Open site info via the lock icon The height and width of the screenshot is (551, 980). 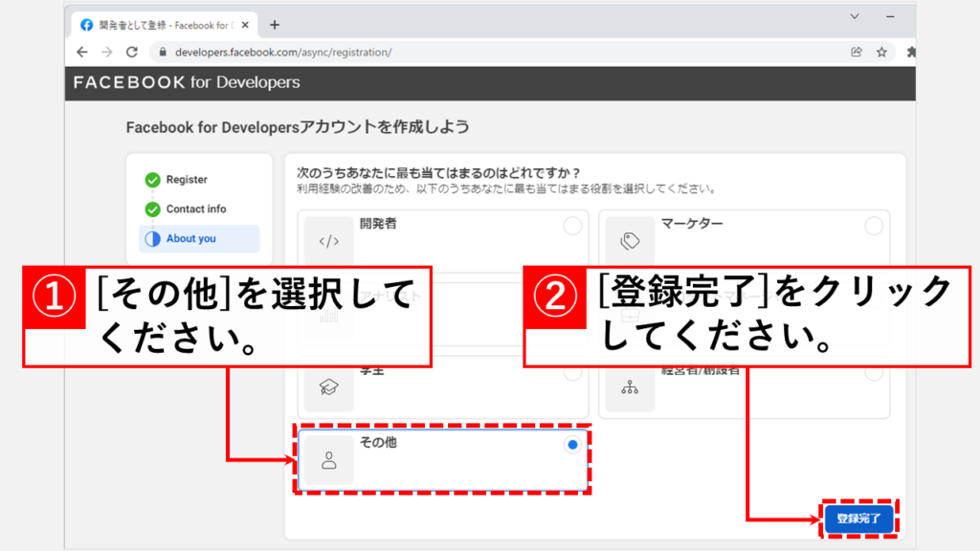[x=162, y=53]
